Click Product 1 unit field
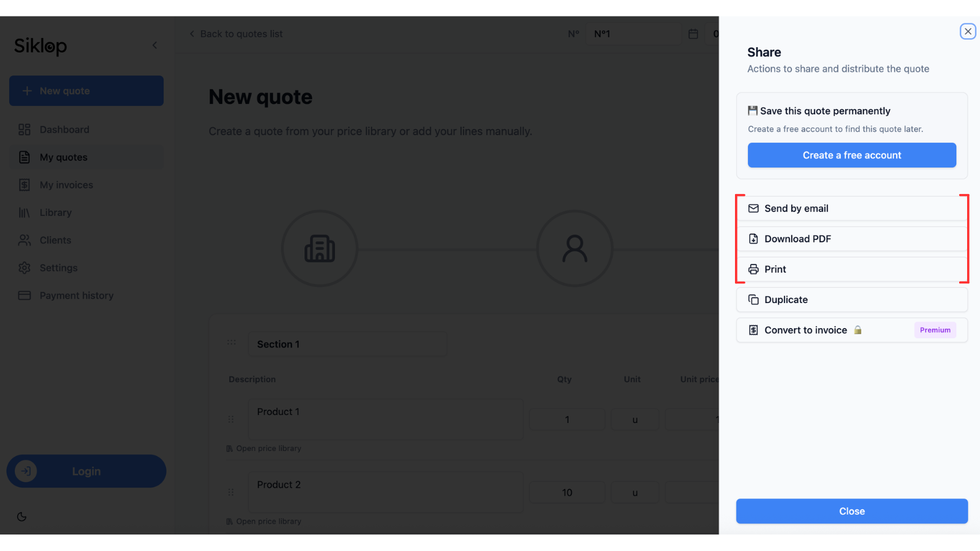The image size is (980, 551). (635, 419)
